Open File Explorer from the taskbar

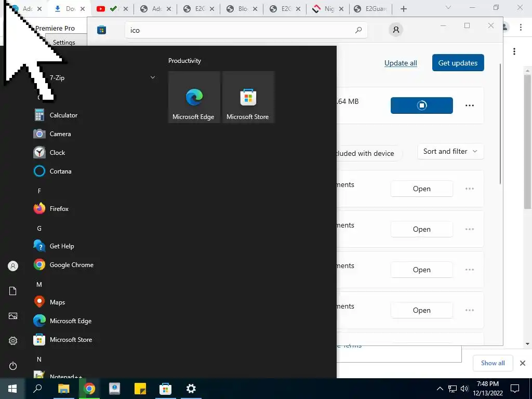(63, 389)
